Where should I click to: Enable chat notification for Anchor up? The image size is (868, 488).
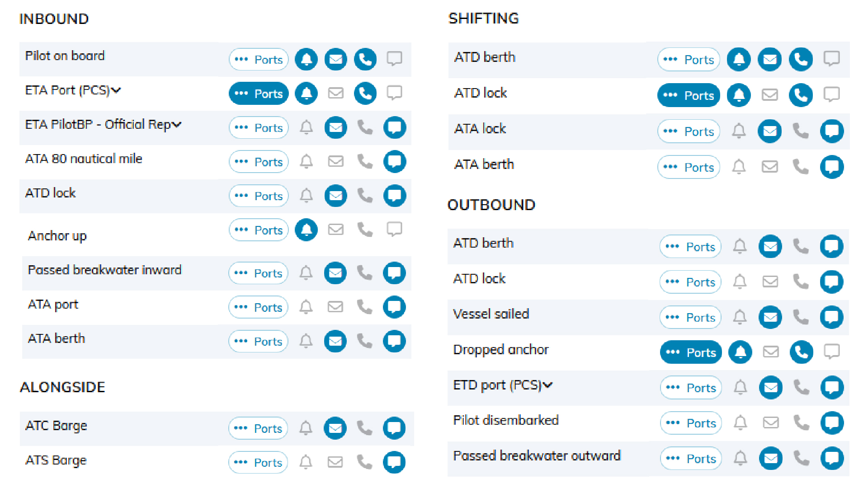(x=394, y=230)
